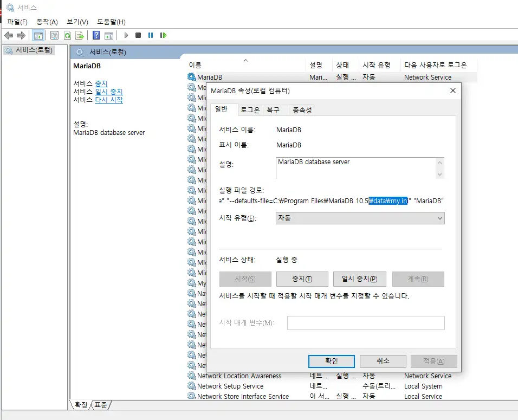Sort by the 상태 column header
The height and width of the screenshot is (420, 518).
pos(346,65)
